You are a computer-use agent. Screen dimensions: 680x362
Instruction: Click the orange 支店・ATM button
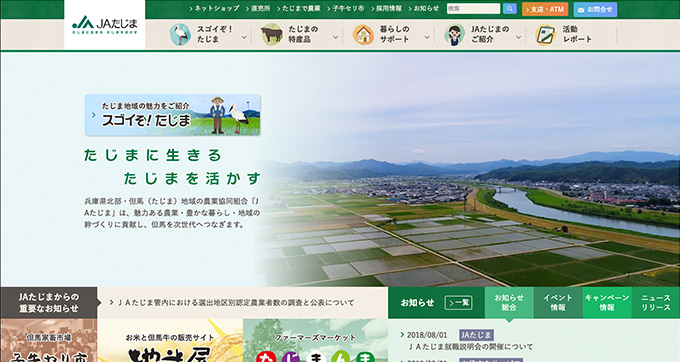click(x=545, y=9)
